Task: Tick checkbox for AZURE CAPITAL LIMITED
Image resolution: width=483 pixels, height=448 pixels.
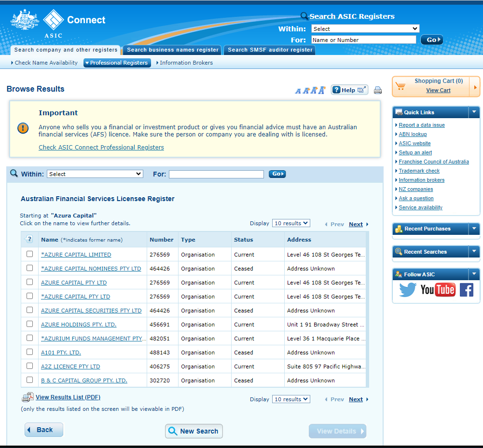Action: [x=29, y=254]
